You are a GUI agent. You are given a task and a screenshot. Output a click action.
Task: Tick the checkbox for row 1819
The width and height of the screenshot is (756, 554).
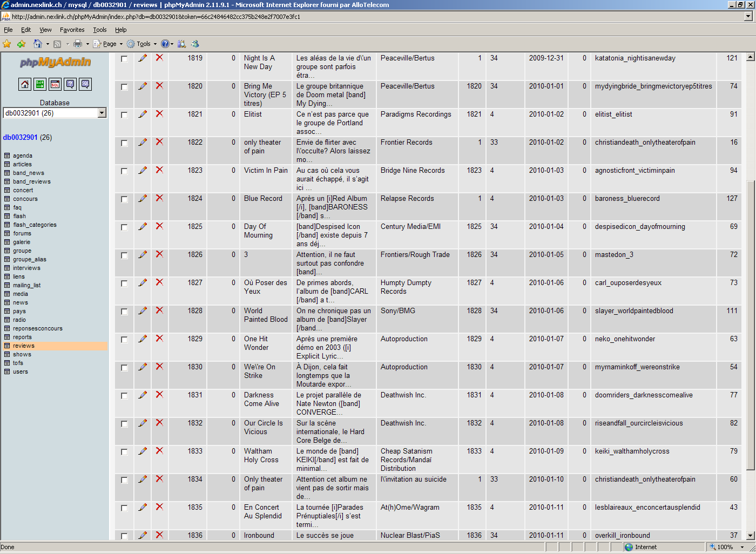(x=124, y=59)
